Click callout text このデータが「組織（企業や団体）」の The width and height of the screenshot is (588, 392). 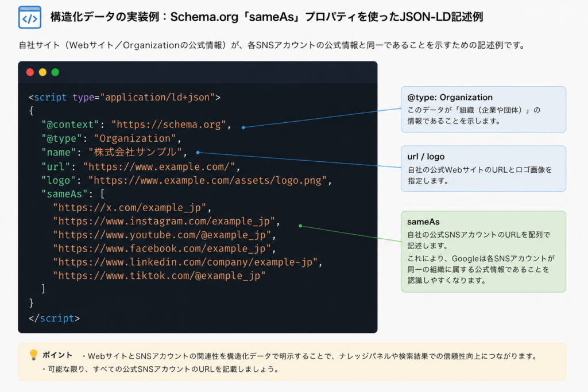point(474,110)
